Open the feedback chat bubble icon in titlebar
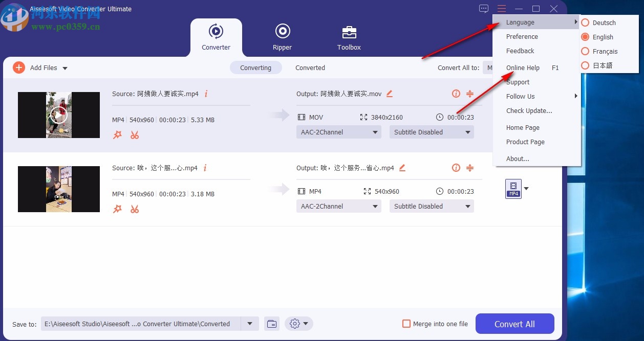The image size is (644, 341). [x=483, y=8]
